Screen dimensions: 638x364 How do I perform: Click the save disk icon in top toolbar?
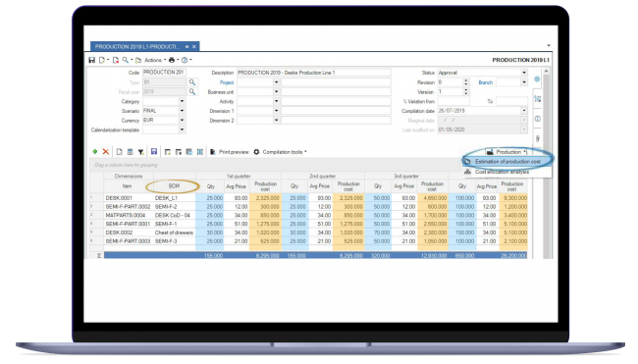pyautogui.click(x=92, y=60)
